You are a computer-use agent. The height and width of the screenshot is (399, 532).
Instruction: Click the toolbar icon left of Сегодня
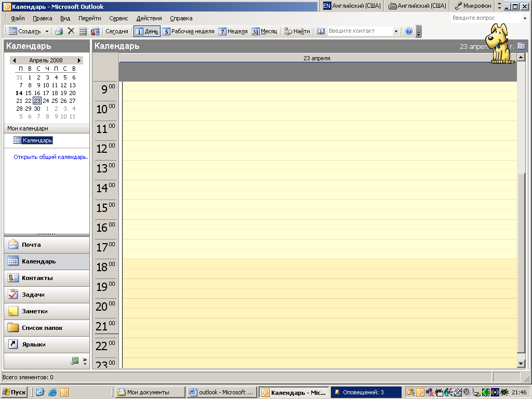coord(95,31)
